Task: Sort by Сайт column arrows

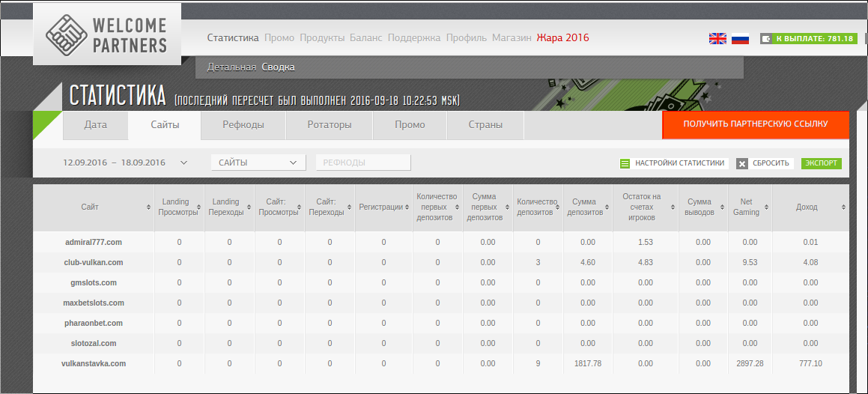Action: (x=148, y=207)
